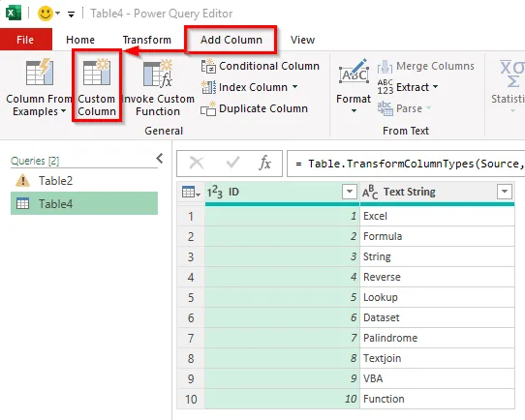Click the ID column data type icon
The image size is (525, 420).
[x=215, y=192]
